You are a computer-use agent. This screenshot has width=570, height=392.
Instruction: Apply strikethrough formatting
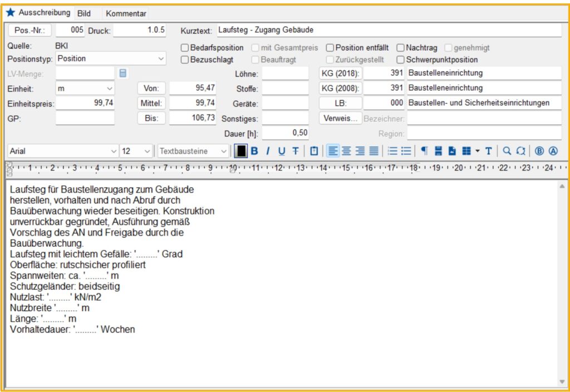tap(296, 151)
